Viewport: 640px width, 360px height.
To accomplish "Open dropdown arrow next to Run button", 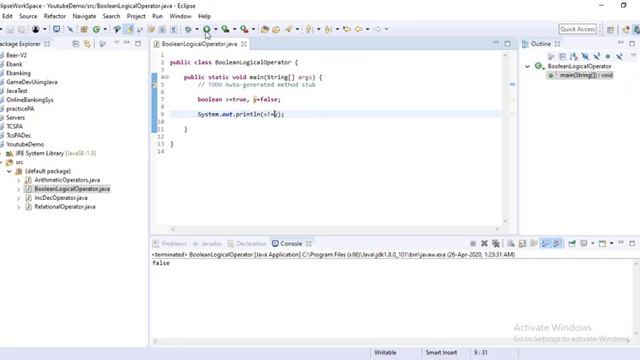I will pos(216,29).
